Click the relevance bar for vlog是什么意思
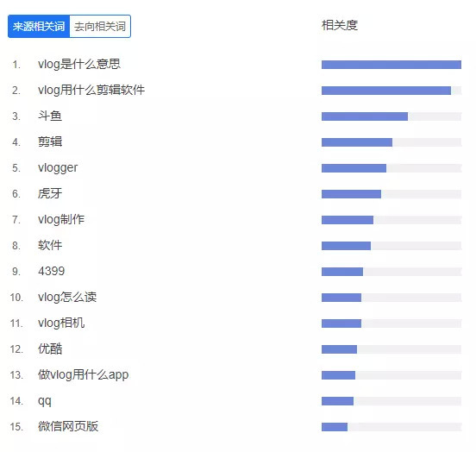476x452 pixels. click(x=391, y=65)
